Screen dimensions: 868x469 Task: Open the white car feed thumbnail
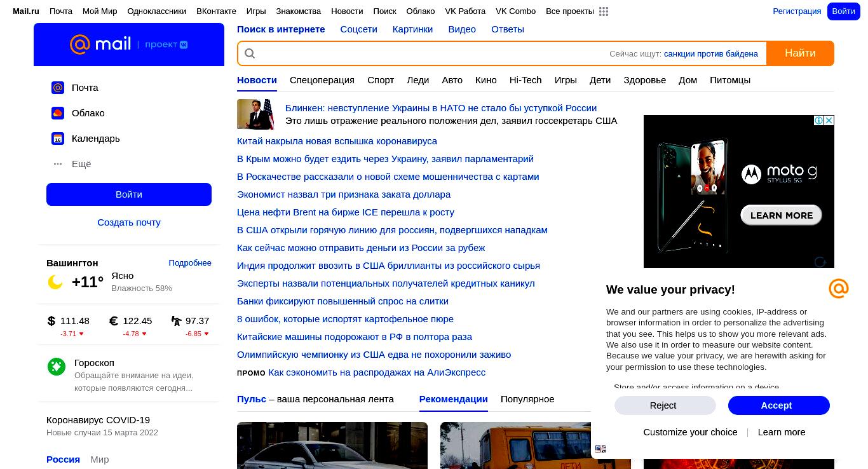332,445
